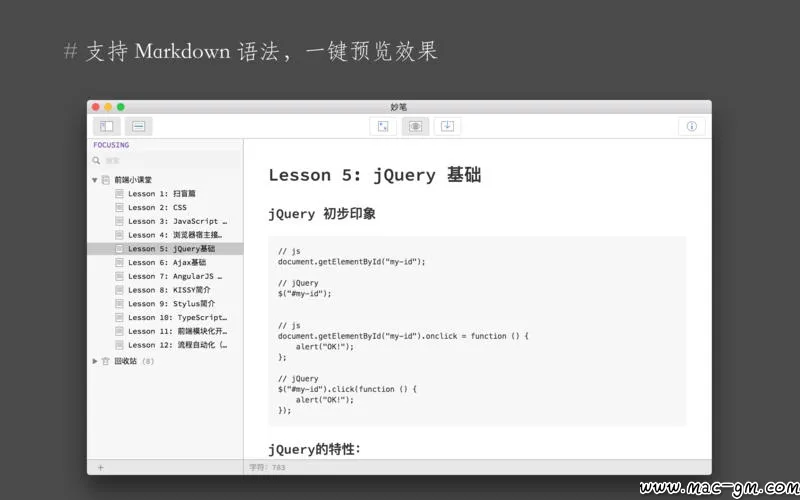Click the alert("OK!") line in click function

[324, 399]
